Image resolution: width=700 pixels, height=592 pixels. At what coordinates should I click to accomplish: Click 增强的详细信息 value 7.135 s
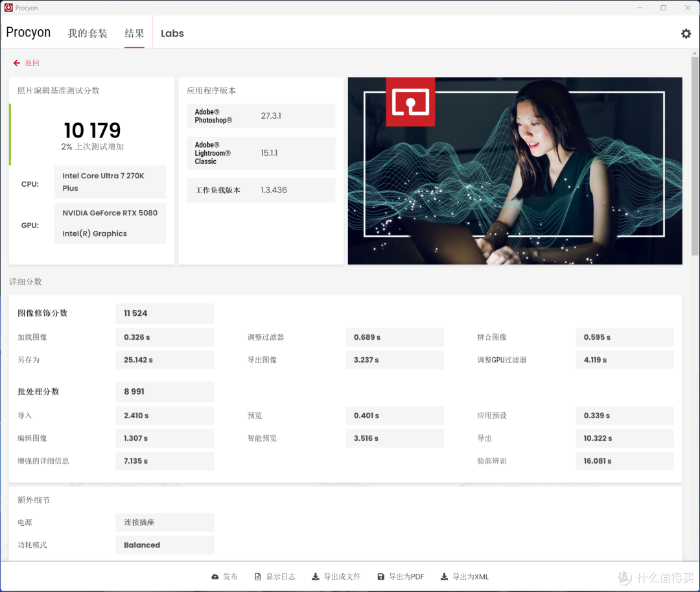pos(165,461)
